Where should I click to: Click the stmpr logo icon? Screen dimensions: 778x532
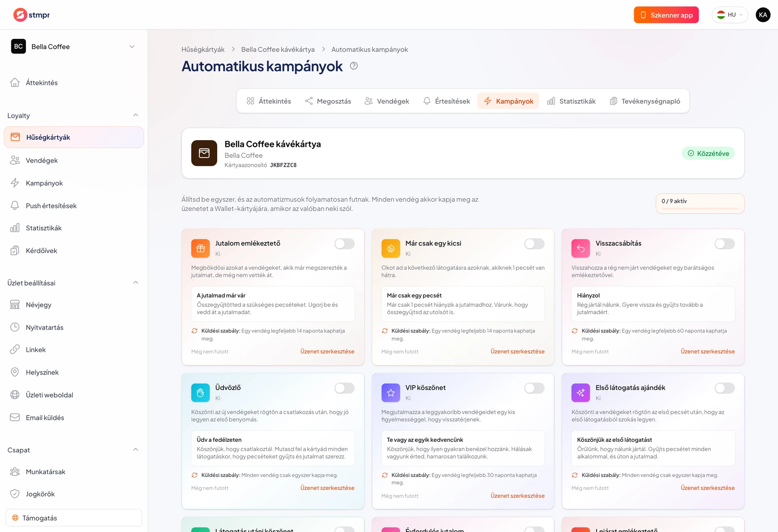pos(20,15)
